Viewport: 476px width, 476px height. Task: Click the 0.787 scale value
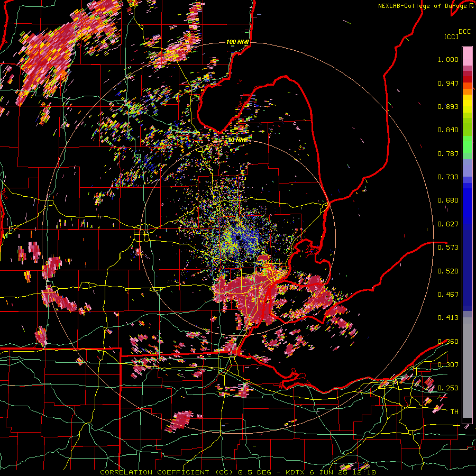click(448, 153)
